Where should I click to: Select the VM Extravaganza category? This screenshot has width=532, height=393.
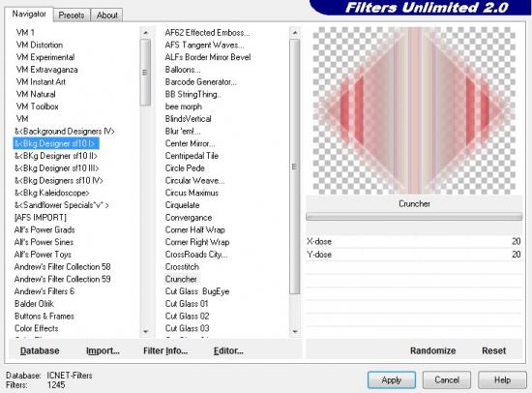[46, 70]
